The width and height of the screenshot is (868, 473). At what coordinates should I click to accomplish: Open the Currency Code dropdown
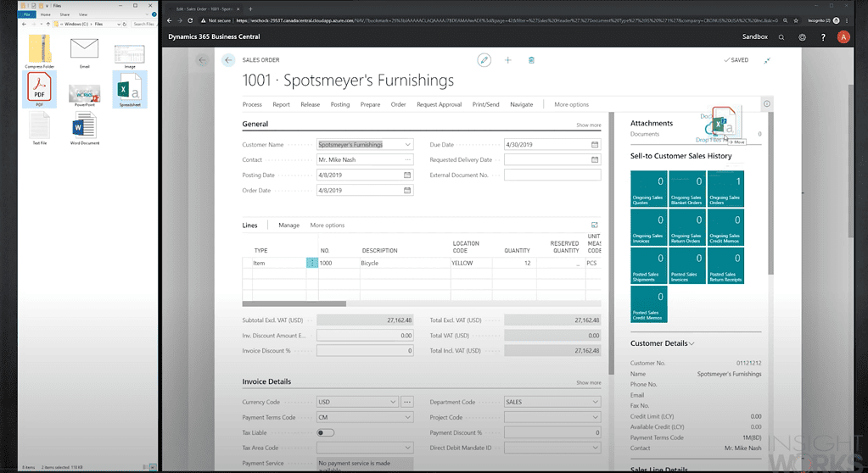tap(393, 402)
